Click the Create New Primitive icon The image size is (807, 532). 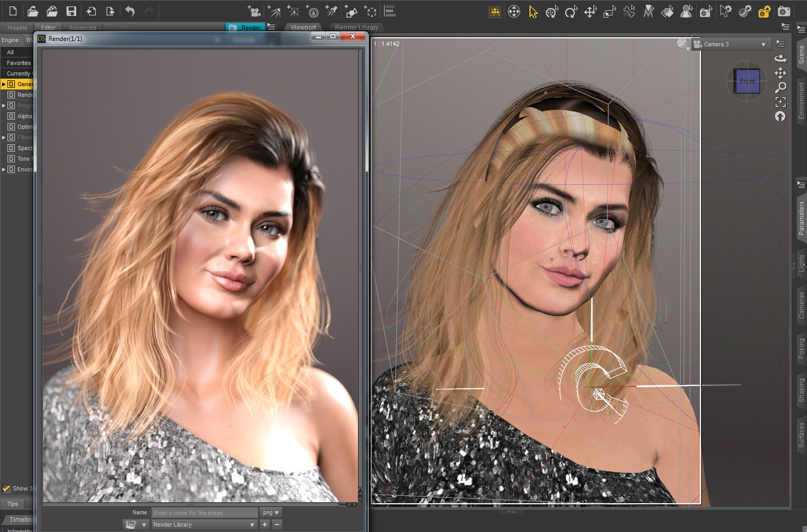351,11
